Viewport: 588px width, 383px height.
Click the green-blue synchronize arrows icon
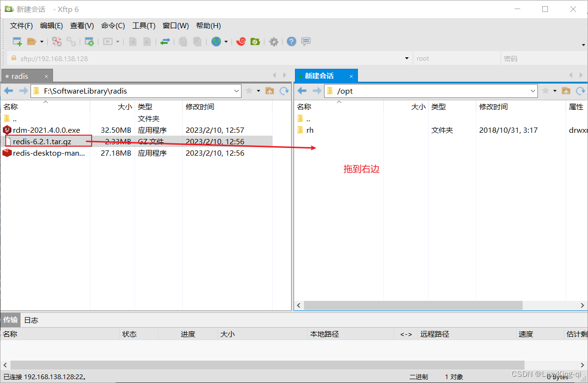[x=165, y=42]
